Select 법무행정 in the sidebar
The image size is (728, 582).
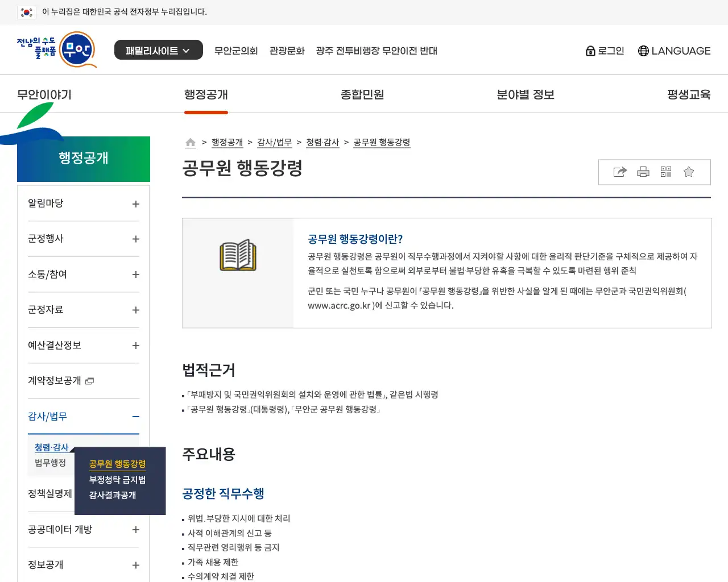click(x=50, y=463)
